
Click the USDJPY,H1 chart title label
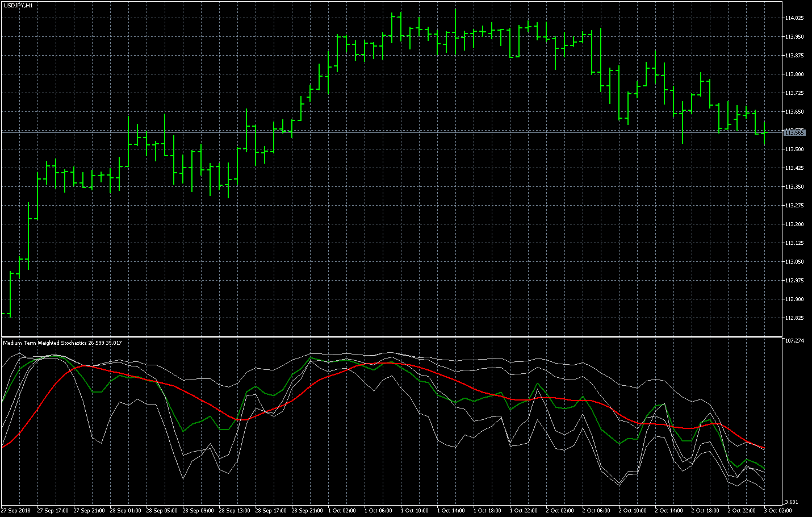[18, 5]
